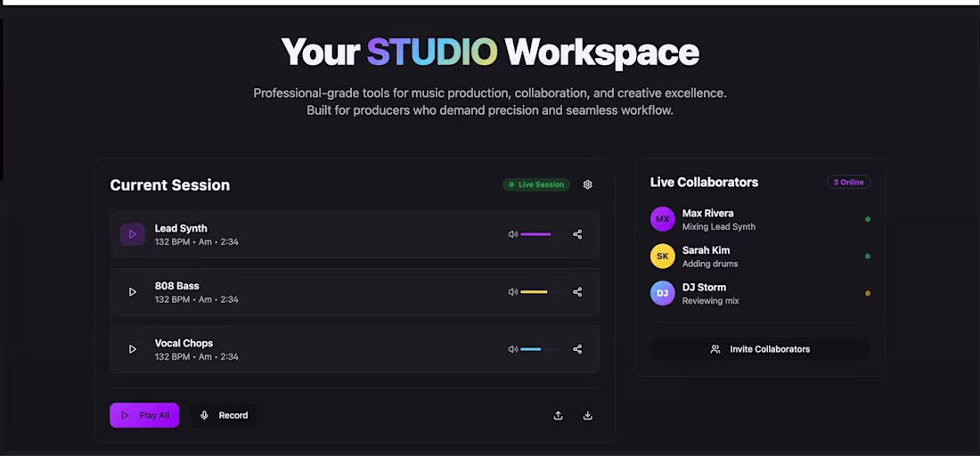Mute 808 Bass via speaker icon
Screen dimensions: 980x456
pyautogui.click(x=513, y=292)
